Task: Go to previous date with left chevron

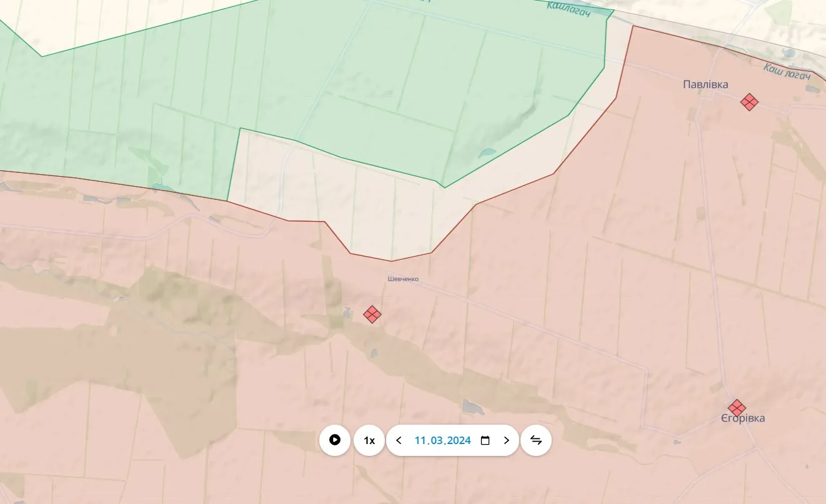Action: coord(399,440)
